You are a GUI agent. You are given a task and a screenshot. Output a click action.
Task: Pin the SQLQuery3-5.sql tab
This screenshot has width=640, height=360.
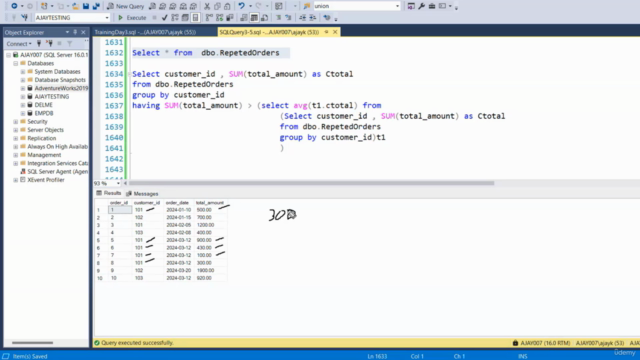click(x=327, y=32)
